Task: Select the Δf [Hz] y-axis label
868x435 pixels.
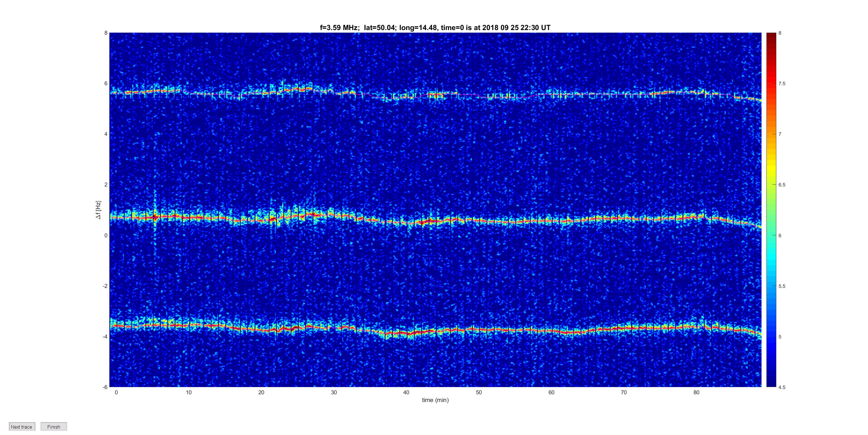Action: coord(98,210)
